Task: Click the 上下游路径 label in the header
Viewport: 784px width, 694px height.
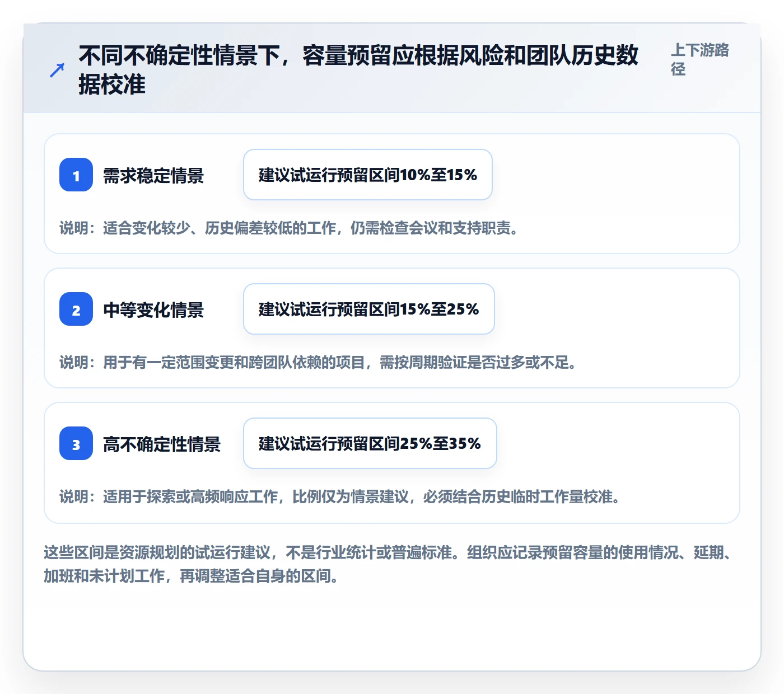Action: [x=700, y=59]
